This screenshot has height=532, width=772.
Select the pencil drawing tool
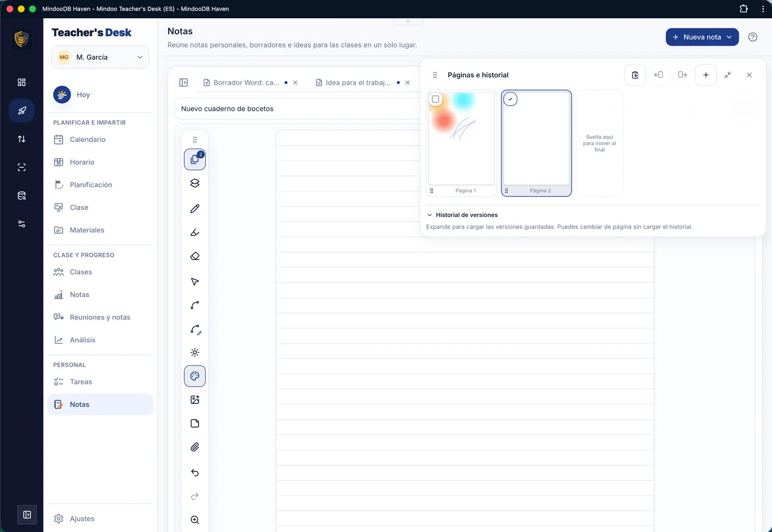[195, 209]
